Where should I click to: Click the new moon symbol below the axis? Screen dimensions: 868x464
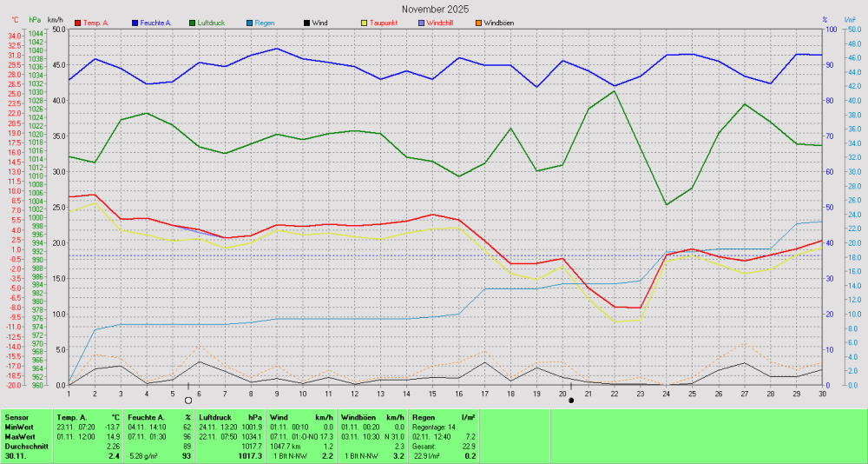coord(571,400)
